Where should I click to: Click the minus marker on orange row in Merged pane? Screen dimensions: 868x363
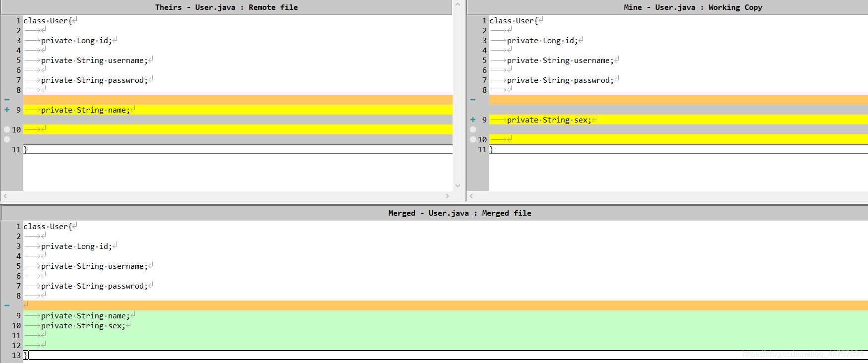pos(7,305)
